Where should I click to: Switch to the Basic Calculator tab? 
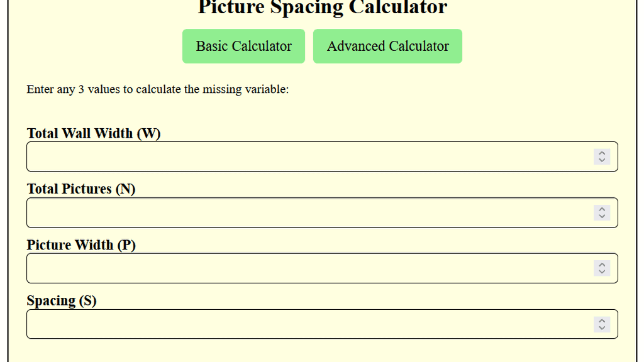point(243,46)
